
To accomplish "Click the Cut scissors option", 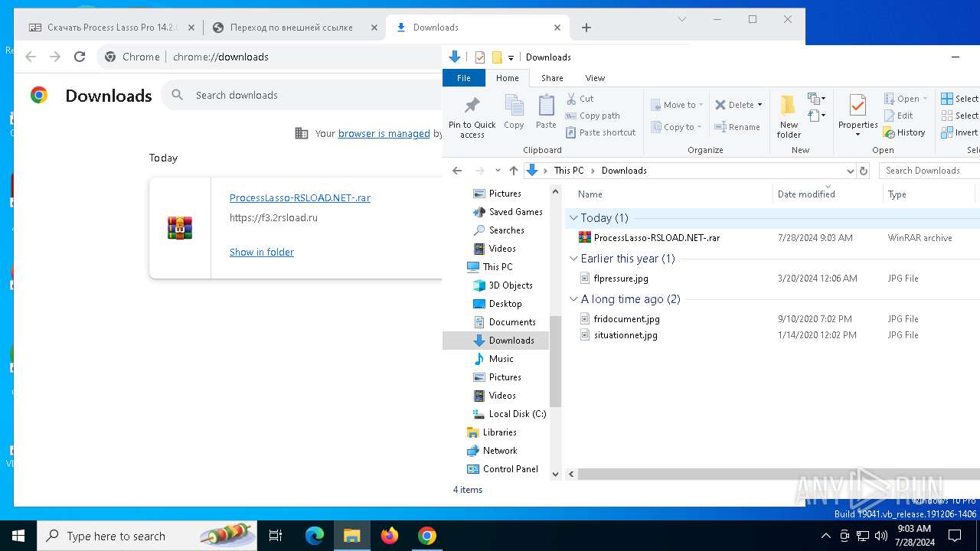I will point(580,99).
